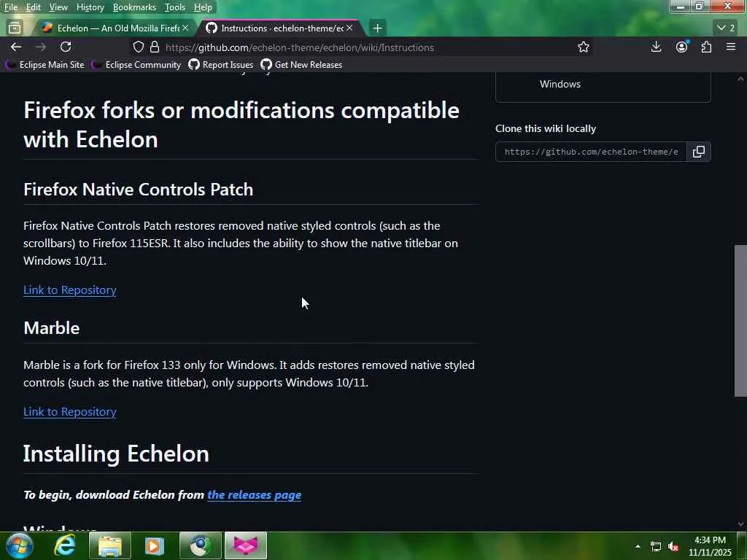Open the History menu
The image size is (747, 560).
click(90, 7)
